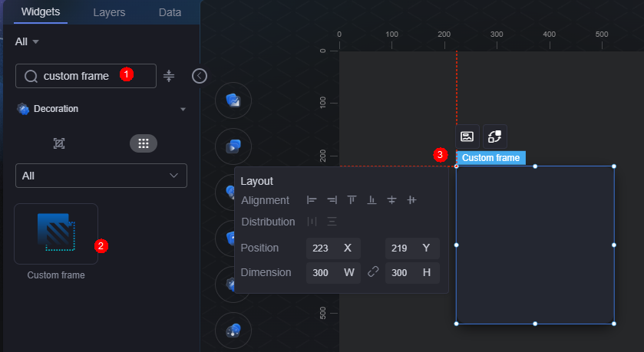644x352 pixels.
Task: Select the Custom frame widget thumbnail
Action: point(56,234)
